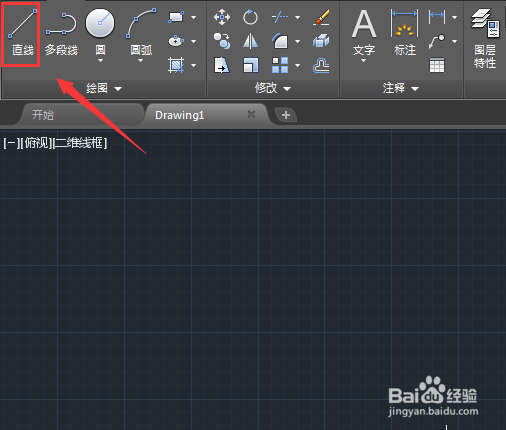The width and height of the screenshot is (506, 430).
Task: Open Circle (圆) options dropdown arrow
Action: coord(100,61)
